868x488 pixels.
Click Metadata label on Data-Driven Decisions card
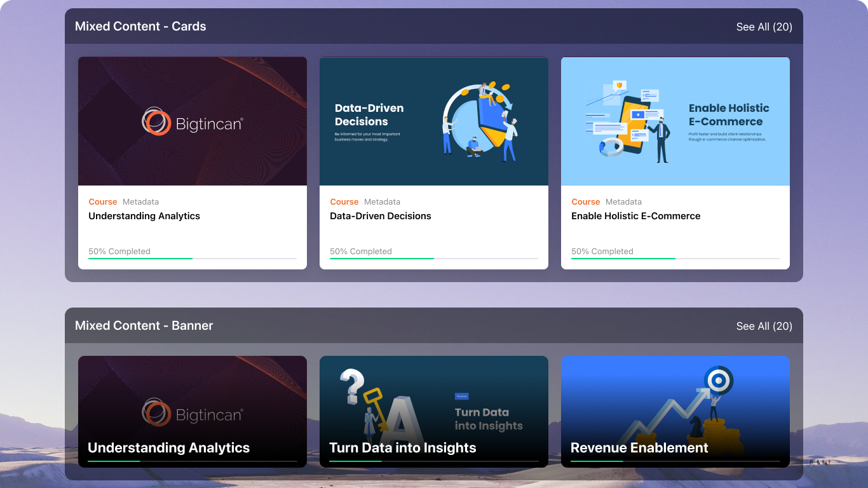(x=382, y=202)
